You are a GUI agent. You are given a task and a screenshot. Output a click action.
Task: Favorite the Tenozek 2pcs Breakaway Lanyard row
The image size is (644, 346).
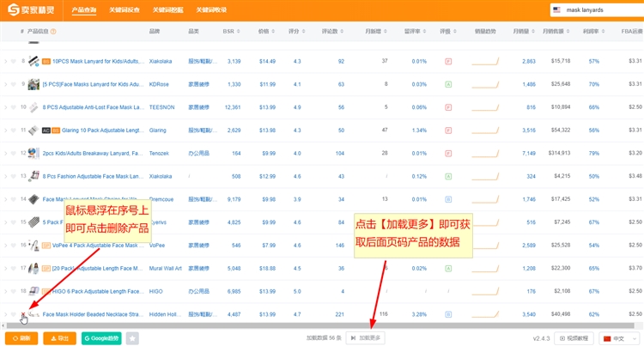(x=13, y=154)
